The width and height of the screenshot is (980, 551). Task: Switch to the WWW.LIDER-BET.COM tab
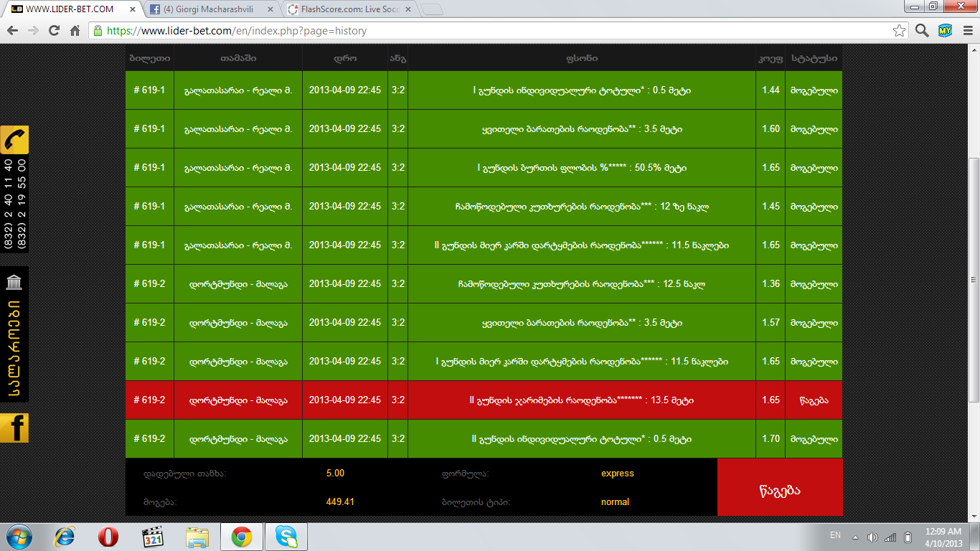click(70, 9)
